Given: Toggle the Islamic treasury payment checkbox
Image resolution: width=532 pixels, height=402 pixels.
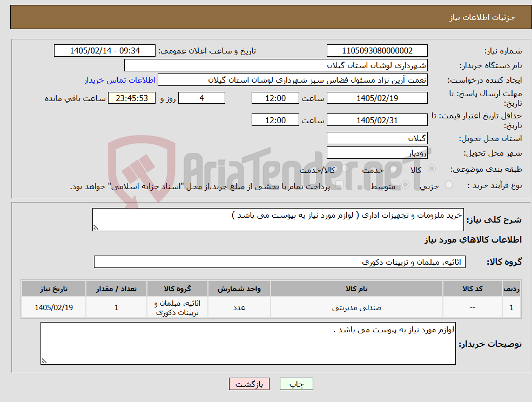Looking at the screenshot, I should 340,185.
